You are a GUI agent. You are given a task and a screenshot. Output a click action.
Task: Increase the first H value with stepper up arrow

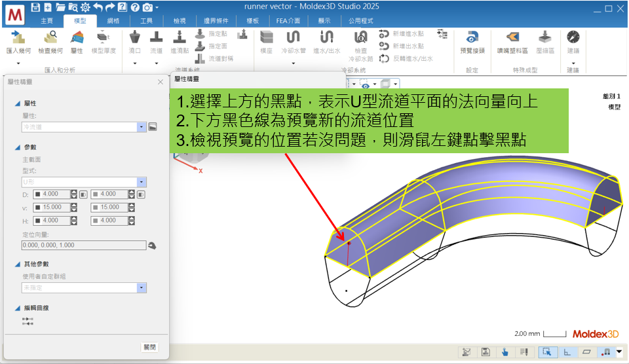click(74, 218)
